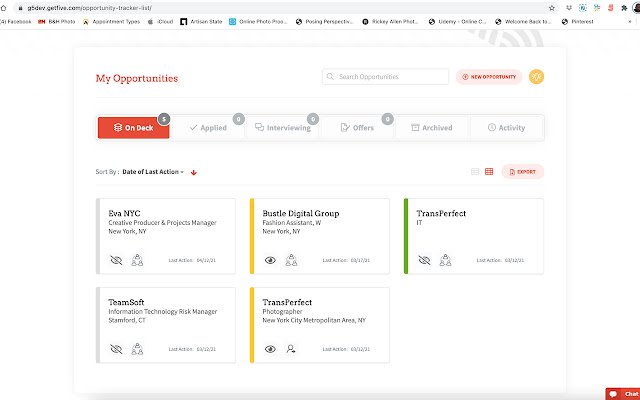Screen dimensions: 640x400
Task: Open the browser extensions puzzle icon
Action: click(624, 8)
